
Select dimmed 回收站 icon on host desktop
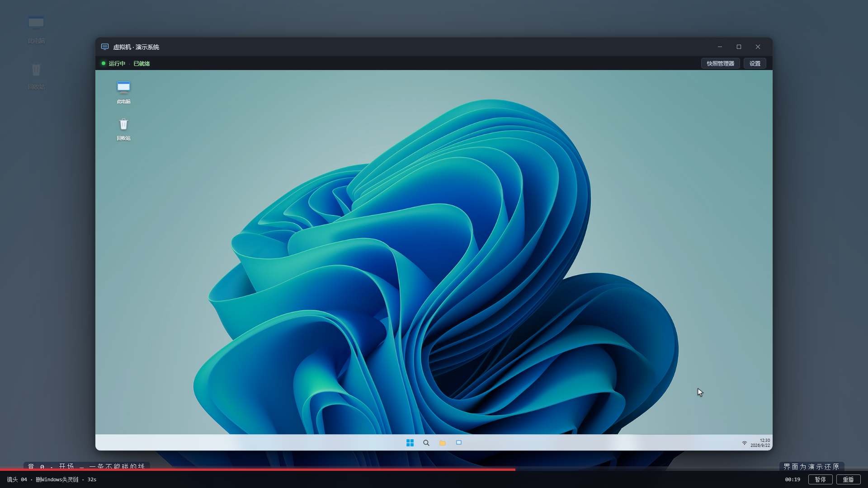36,76
